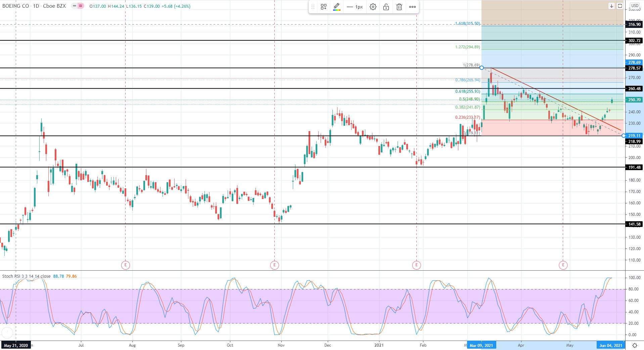
Task: Toggle the lock drawing icon
Action: click(x=386, y=7)
